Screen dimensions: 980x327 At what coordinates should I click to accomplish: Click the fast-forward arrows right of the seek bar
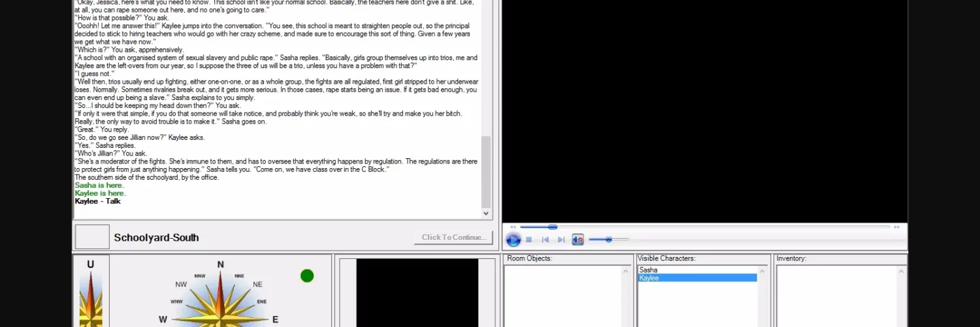coord(897,227)
